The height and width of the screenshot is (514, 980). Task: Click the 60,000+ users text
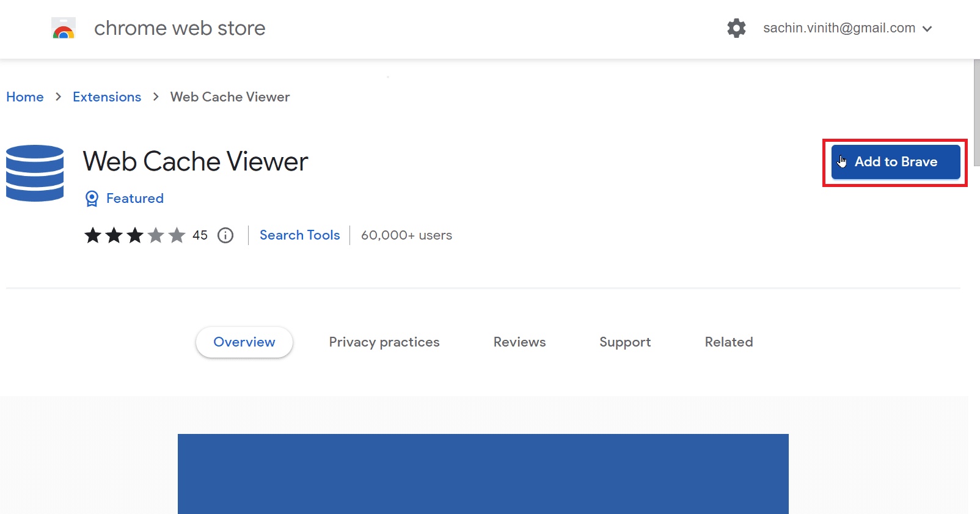pos(406,235)
